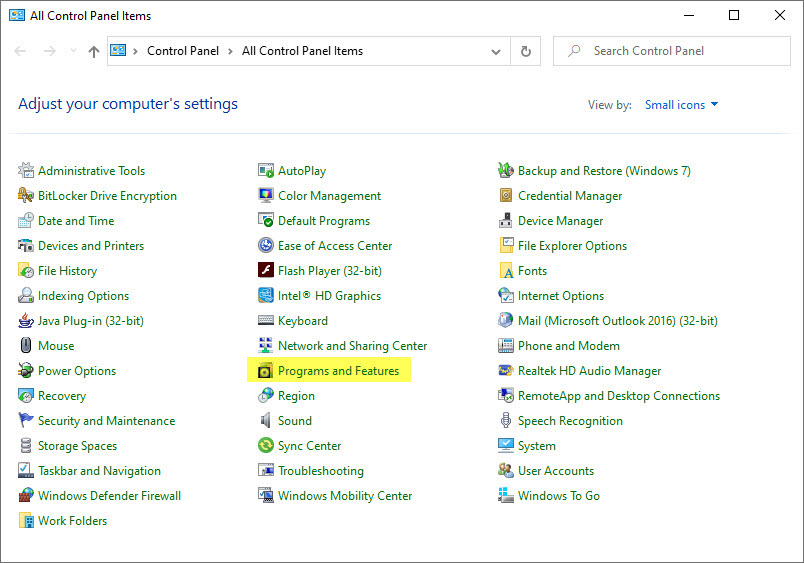
Task: Open the Storage Spaces link
Action: 77,446
